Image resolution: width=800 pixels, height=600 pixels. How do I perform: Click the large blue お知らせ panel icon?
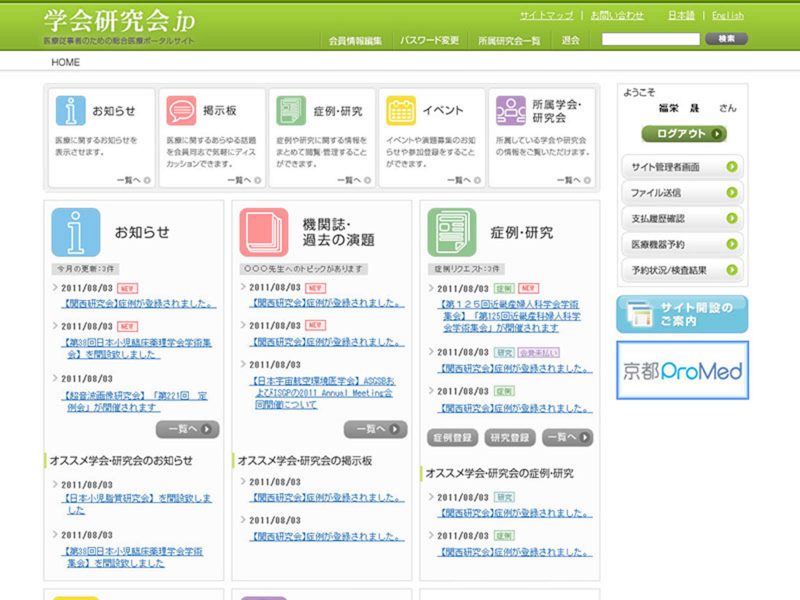(76, 232)
